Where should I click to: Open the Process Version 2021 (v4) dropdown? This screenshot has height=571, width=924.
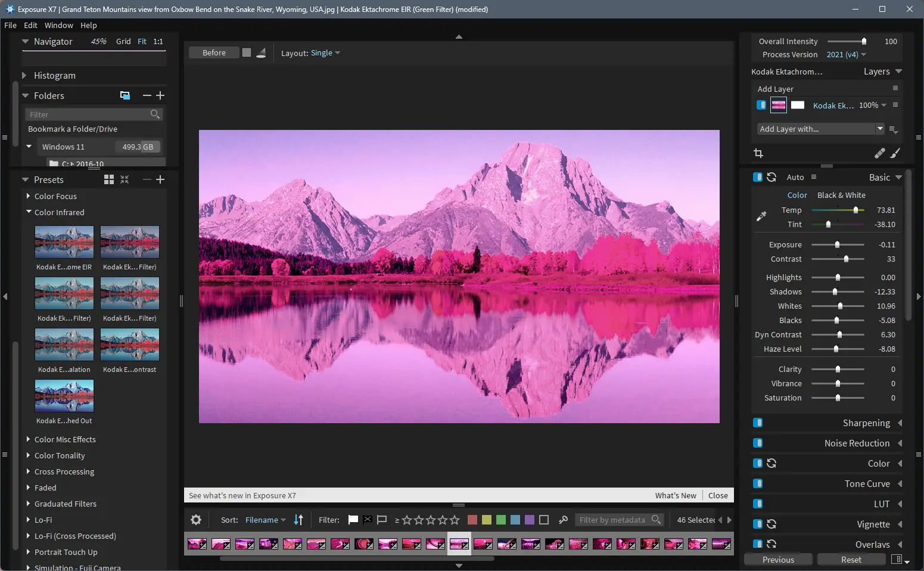(x=846, y=54)
